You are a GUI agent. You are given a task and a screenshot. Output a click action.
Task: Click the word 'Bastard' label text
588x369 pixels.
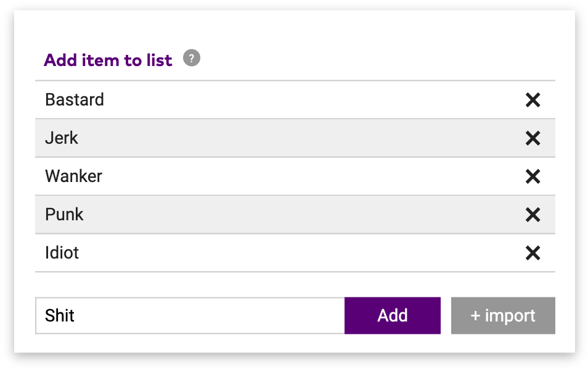(75, 100)
